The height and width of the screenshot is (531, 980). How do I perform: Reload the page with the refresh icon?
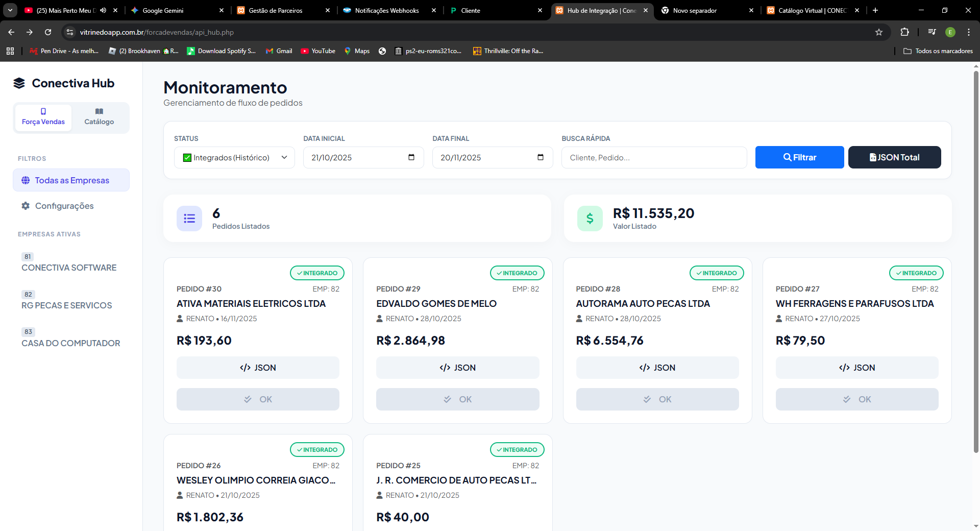click(48, 32)
